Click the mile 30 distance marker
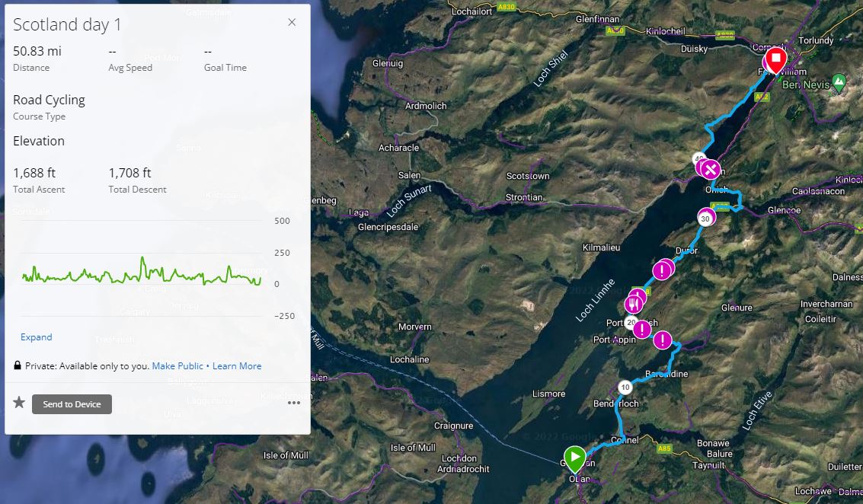The width and height of the screenshot is (863, 504). point(705,219)
